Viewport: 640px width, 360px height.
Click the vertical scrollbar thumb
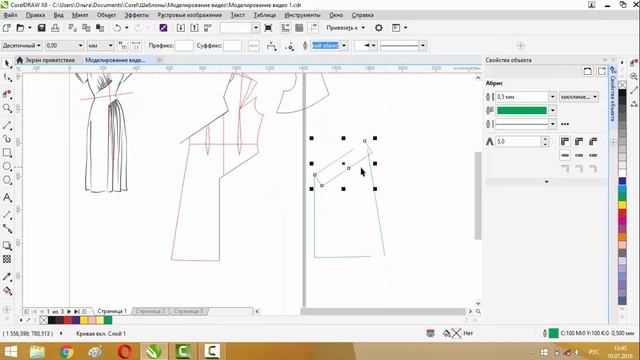(478, 196)
